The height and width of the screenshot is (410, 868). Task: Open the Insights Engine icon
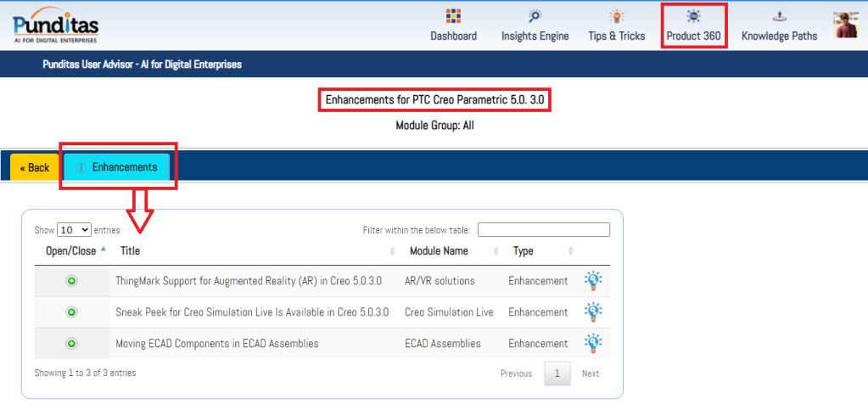pyautogui.click(x=535, y=17)
